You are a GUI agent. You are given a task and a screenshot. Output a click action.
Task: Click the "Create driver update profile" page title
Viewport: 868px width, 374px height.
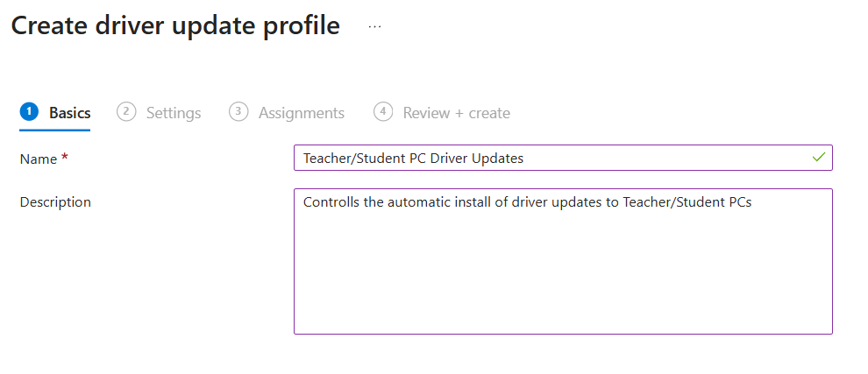click(175, 26)
